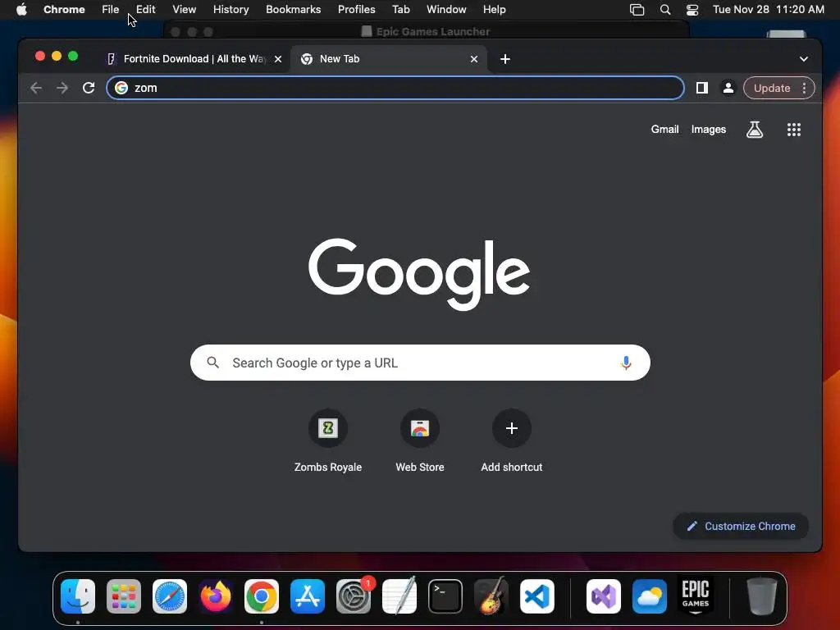Open Launchpad from the Dock

[x=124, y=596]
